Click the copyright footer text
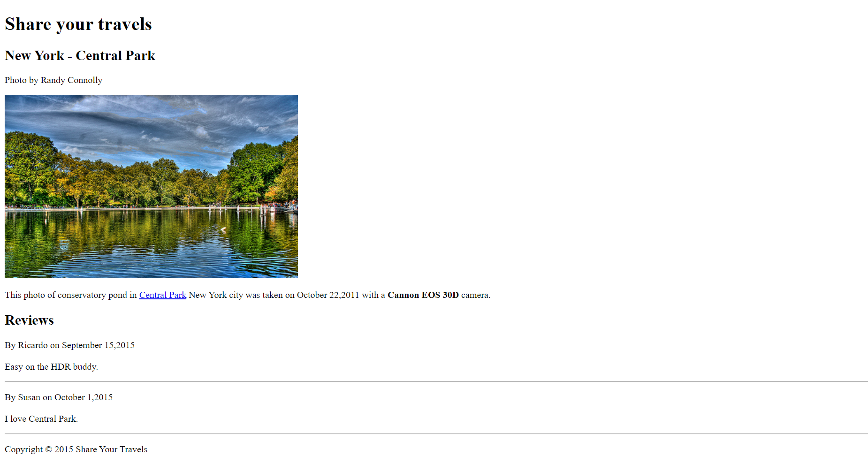 (76, 449)
